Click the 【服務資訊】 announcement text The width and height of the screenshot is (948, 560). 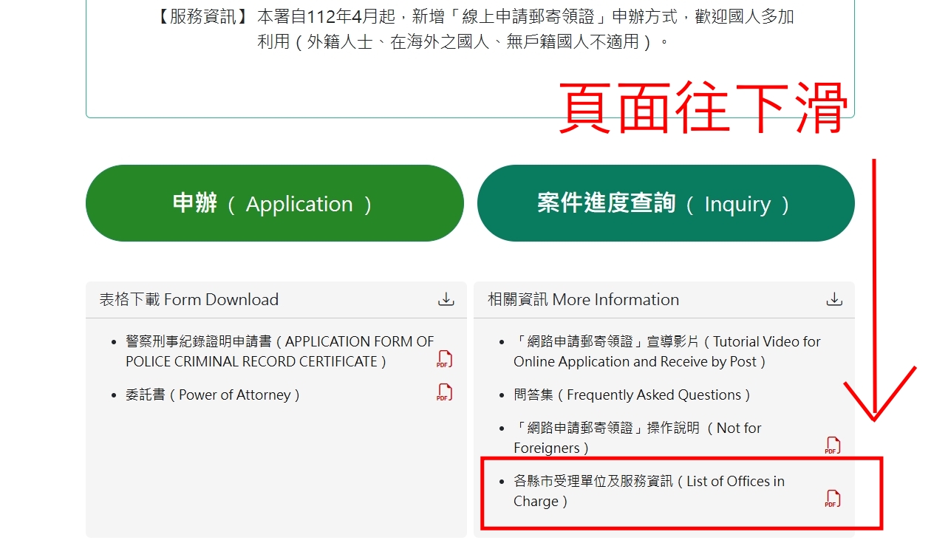pos(474,29)
